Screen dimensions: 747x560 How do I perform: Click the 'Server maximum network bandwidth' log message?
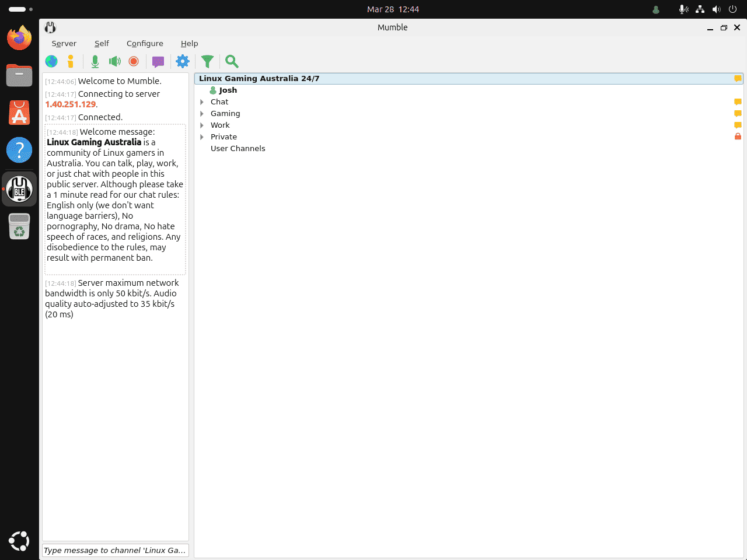pyautogui.click(x=112, y=299)
